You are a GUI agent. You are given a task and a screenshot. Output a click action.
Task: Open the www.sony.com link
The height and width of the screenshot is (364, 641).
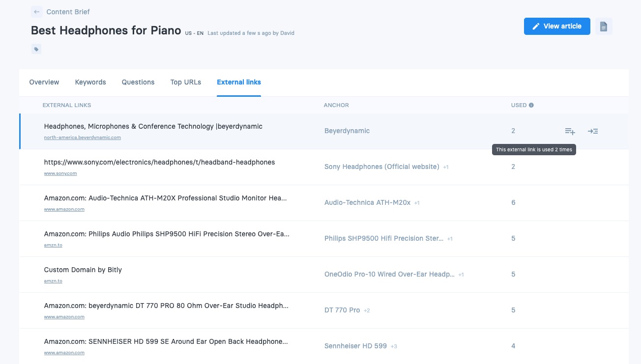pos(60,173)
